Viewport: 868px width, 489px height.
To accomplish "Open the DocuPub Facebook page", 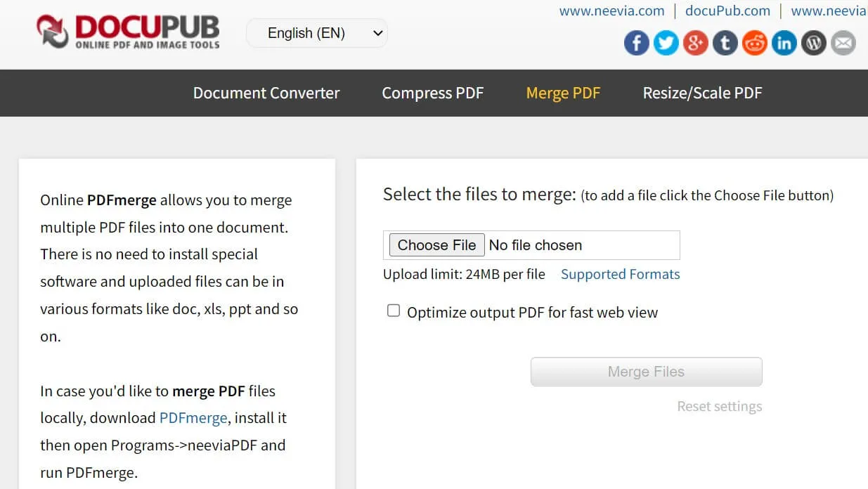I will 636,43.
